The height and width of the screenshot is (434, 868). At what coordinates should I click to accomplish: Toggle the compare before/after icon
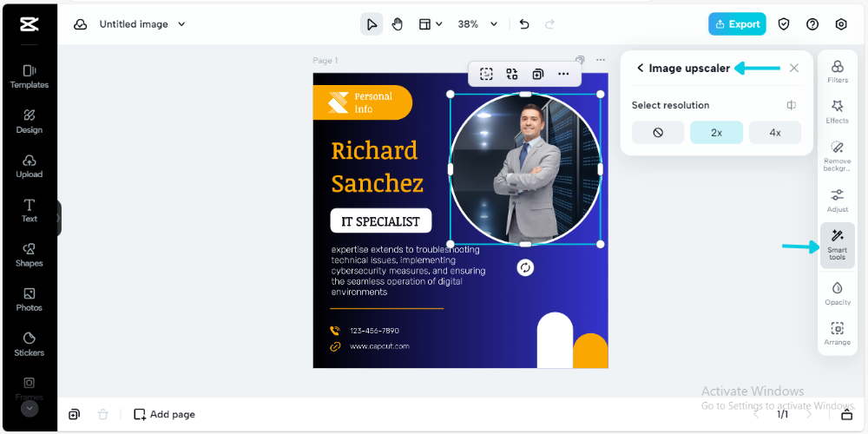click(792, 105)
